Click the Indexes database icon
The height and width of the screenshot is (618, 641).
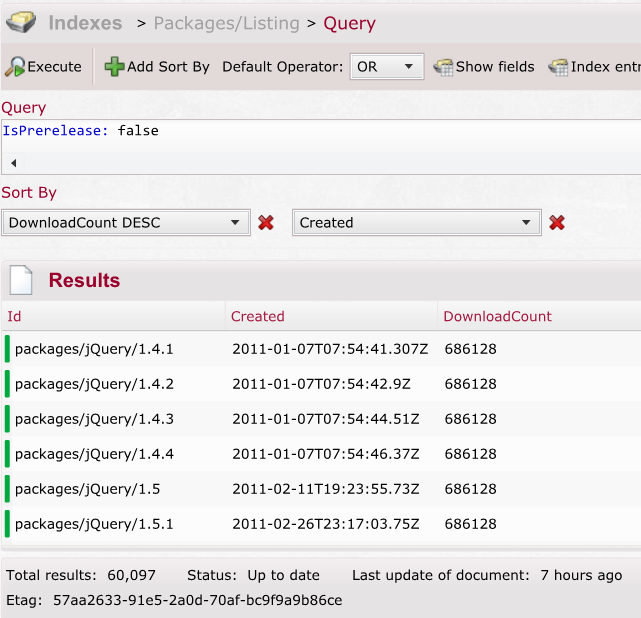tap(21, 22)
